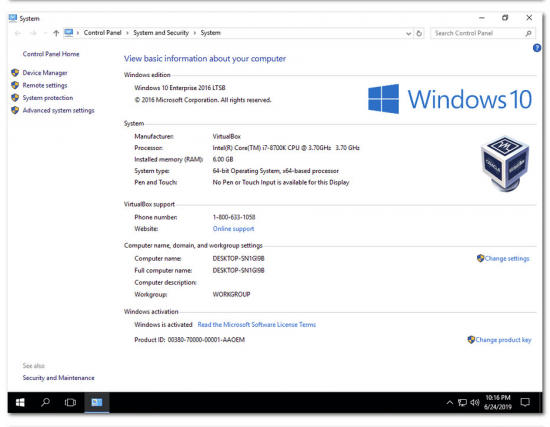The height and width of the screenshot is (427, 550).
Task: Open the Windows Start menu
Action: 20,402
